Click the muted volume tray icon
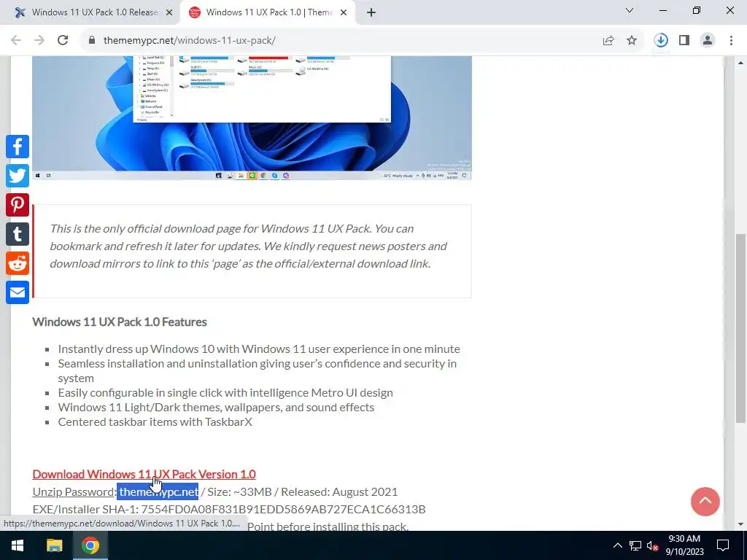Image resolution: width=747 pixels, height=560 pixels. pyautogui.click(x=653, y=545)
